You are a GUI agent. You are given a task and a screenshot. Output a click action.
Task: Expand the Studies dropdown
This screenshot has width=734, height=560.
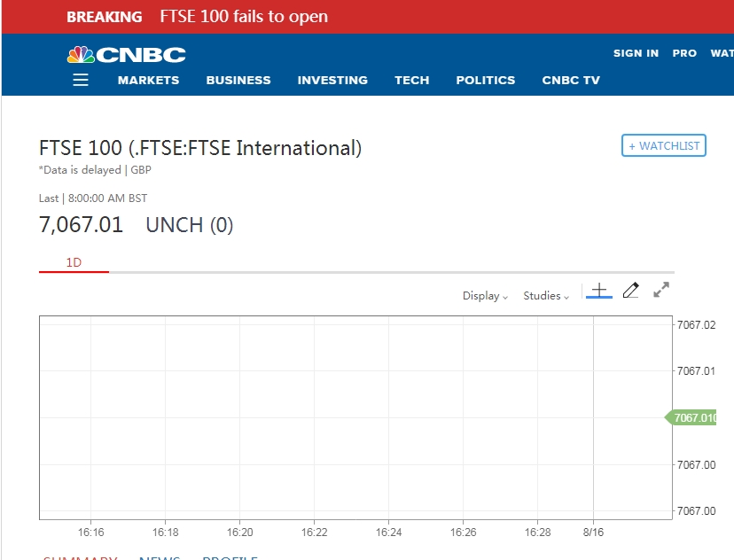[546, 296]
